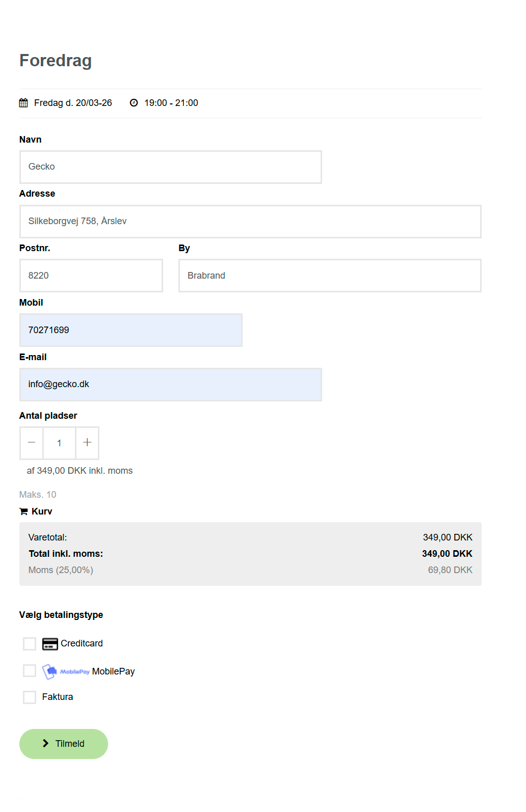Click the shopping cart icon by Kurv
The width and height of the screenshot is (526, 812).
(23, 511)
